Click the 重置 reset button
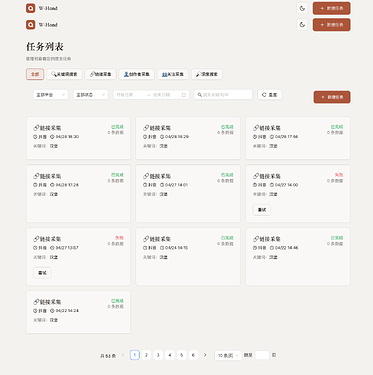373x375 pixels. (x=270, y=95)
